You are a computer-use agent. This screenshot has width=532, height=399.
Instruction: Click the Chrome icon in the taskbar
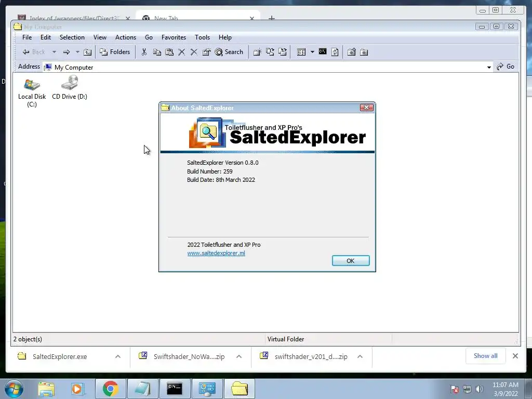pyautogui.click(x=110, y=389)
